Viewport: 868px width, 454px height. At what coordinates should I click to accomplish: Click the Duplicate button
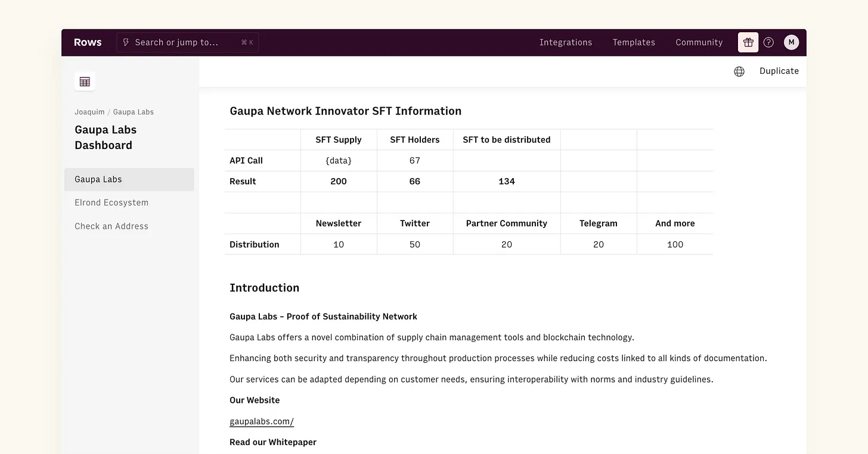(779, 71)
